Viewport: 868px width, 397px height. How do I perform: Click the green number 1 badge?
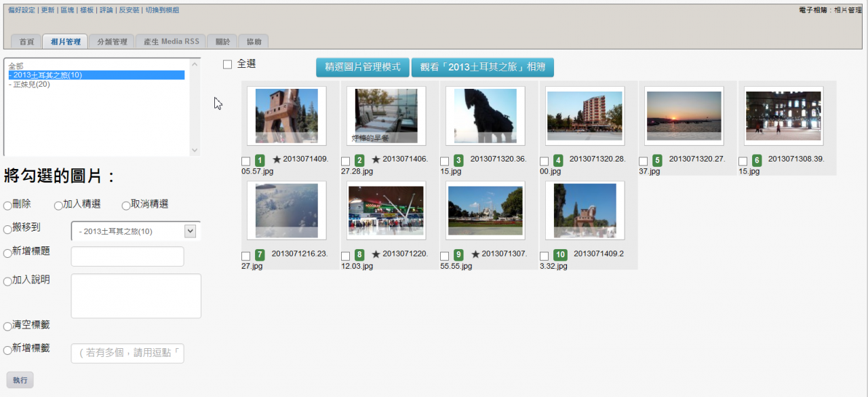260,161
